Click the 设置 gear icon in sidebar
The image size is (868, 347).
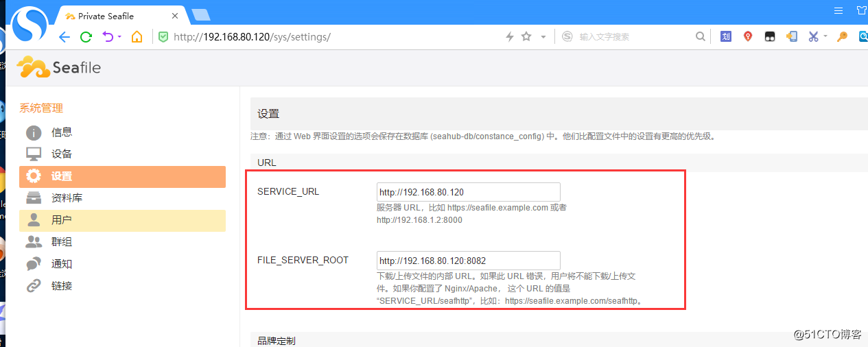pyautogui.click(x=34, y=176)
